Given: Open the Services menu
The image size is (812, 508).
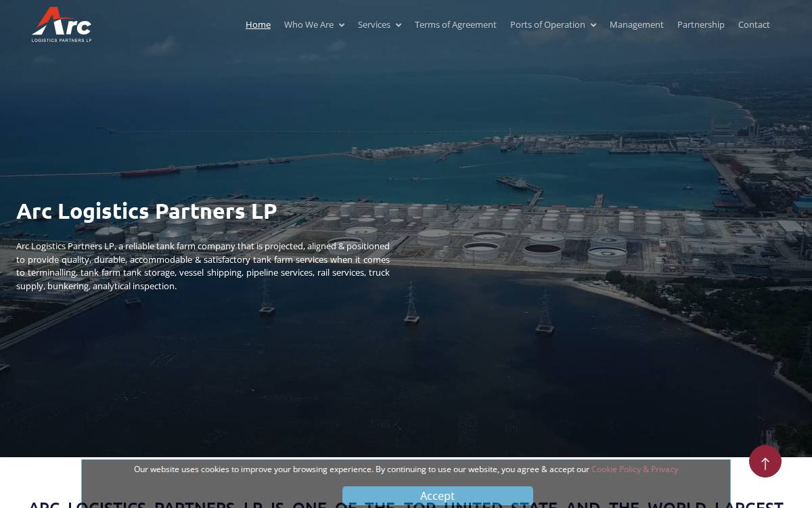Looking at the screenshot, I should click(374, 24).
